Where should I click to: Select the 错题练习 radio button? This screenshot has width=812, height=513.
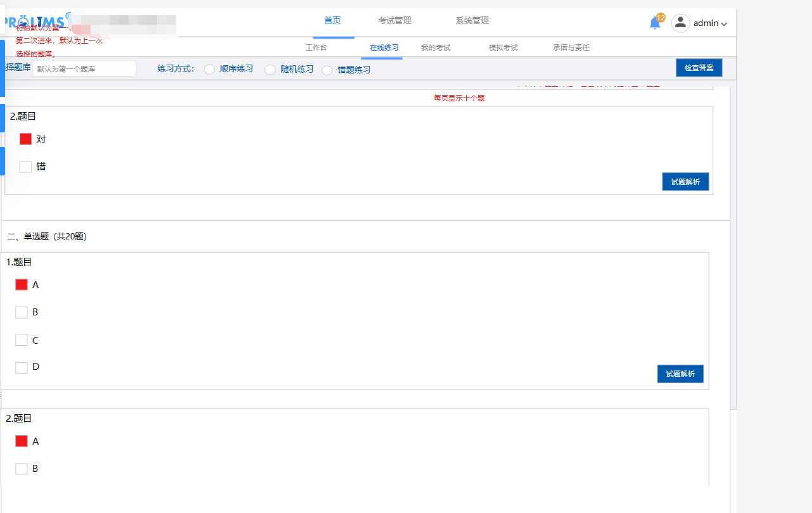[x=327, y=70]
